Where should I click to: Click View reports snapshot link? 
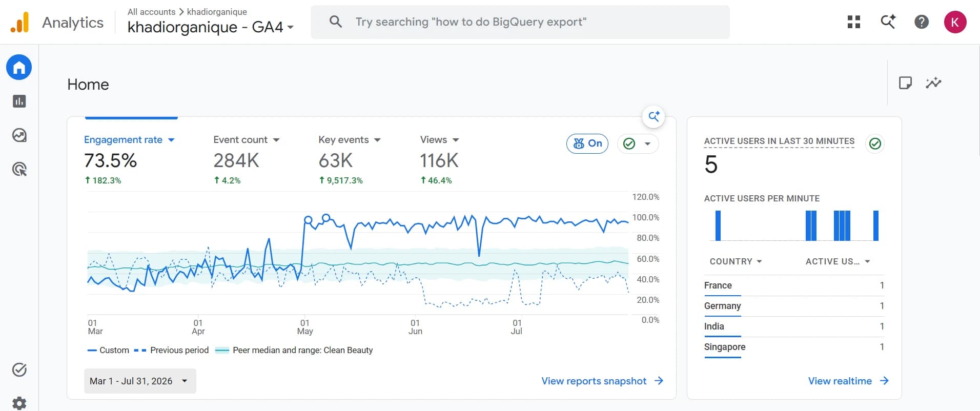point(602,381)
